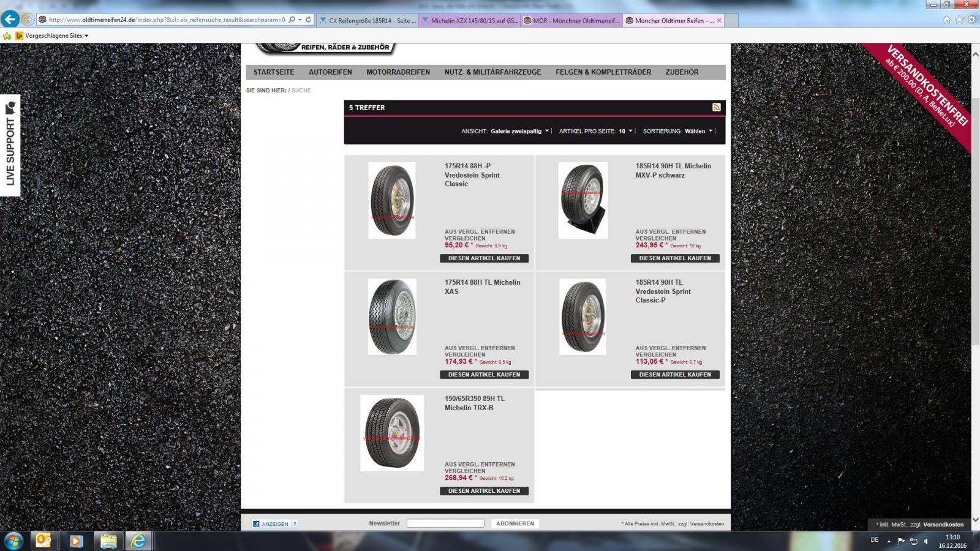Show hidden tray icons arrow
Viewport: 980px width, 551px height.
pos(889,541)
